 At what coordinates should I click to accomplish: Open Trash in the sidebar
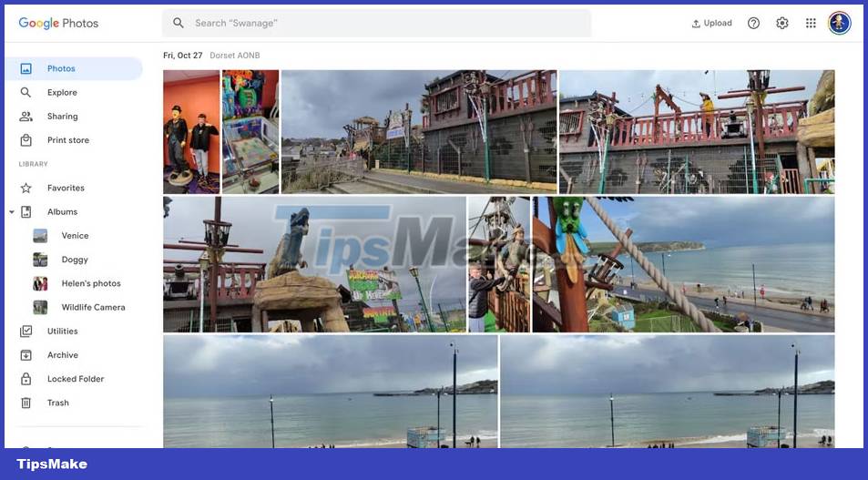tap(58, 403)
